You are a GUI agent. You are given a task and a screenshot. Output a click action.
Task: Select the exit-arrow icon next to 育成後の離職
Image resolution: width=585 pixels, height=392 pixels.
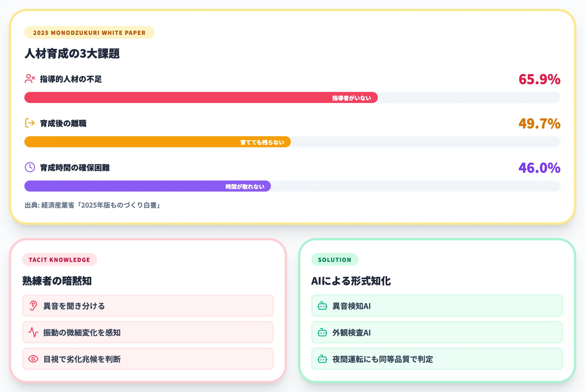[x=30, y=123]
